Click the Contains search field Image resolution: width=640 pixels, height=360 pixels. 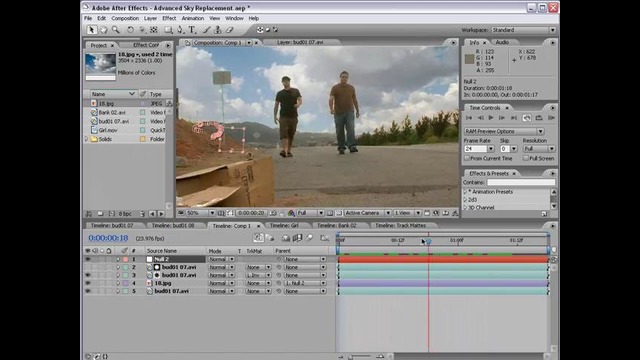521,182
